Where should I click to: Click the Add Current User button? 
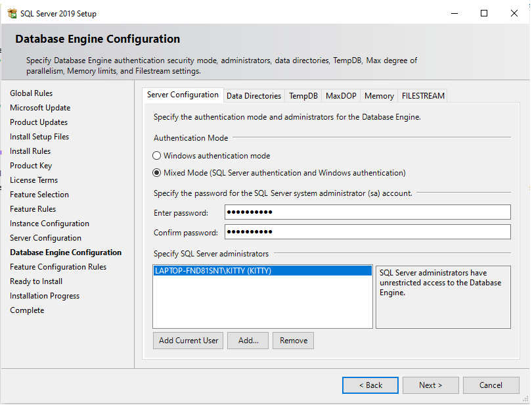[x=188, y=341]
